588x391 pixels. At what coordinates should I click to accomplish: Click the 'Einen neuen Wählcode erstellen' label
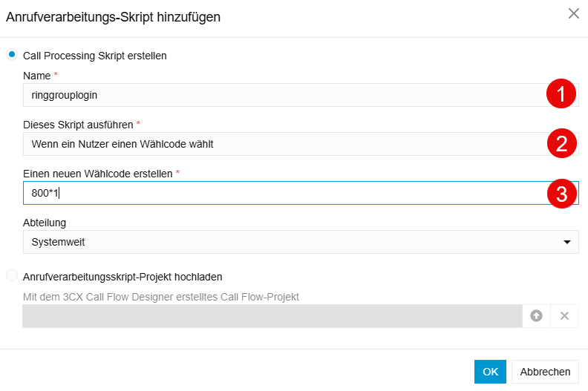[99, 174]
